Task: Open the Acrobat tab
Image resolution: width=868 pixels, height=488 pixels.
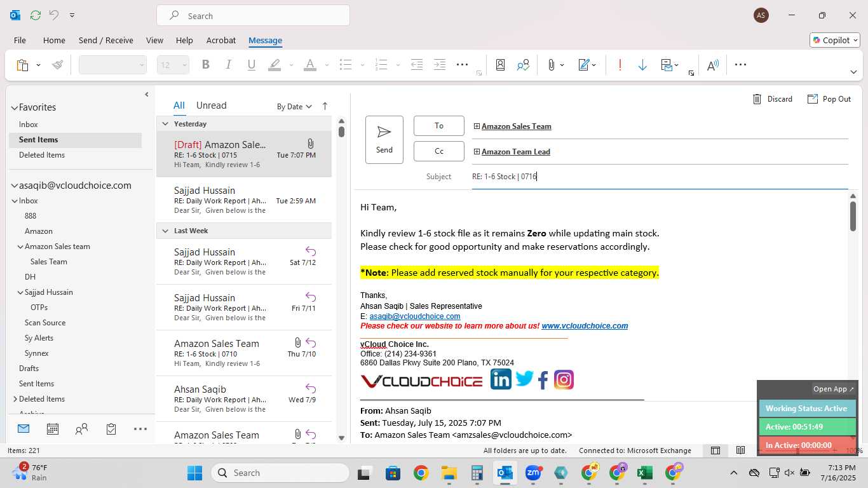Action: 221,40
